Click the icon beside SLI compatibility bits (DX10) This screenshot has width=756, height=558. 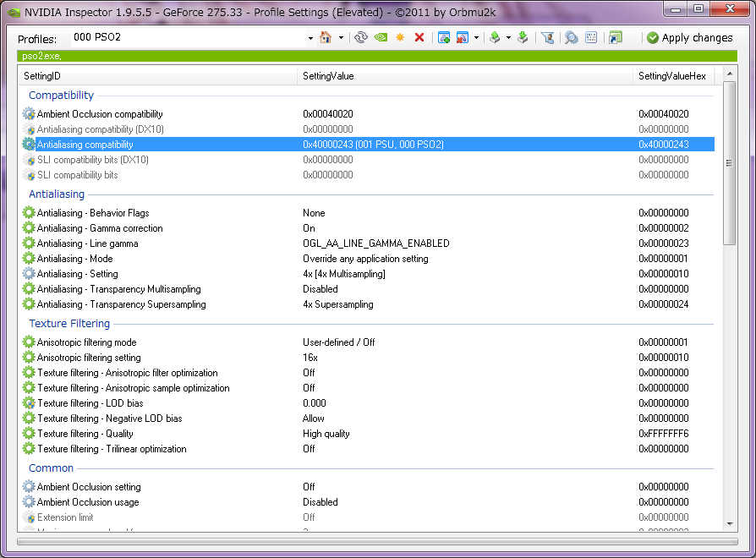point(30,160)
